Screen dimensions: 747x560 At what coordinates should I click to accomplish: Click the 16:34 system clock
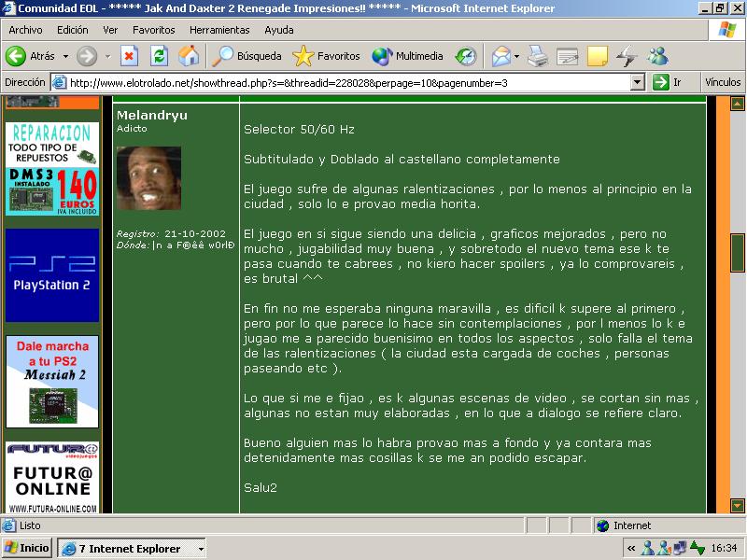tap(724, 549)
